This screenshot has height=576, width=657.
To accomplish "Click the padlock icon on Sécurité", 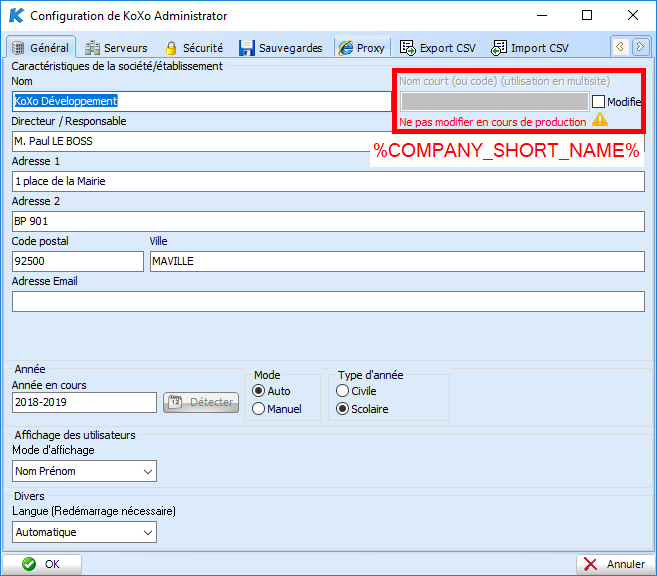I will tap(171, 48).
